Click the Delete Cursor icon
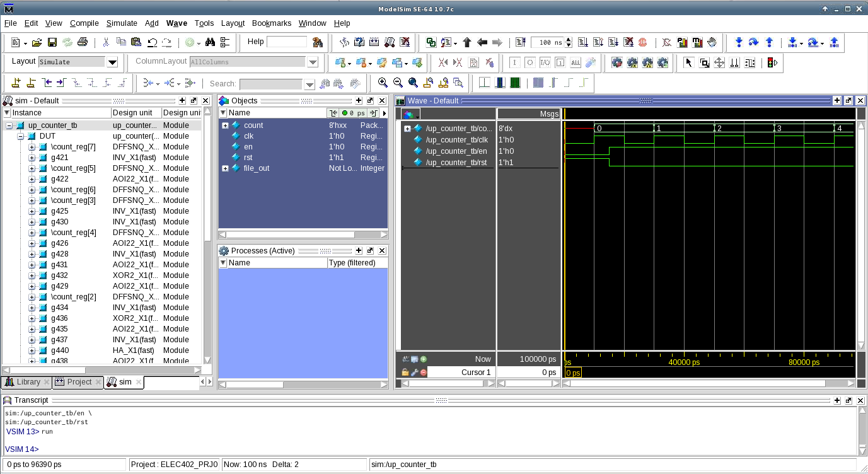Image resolution: width=868 pixels, height=474 pixels. click(x=31, y=83)
